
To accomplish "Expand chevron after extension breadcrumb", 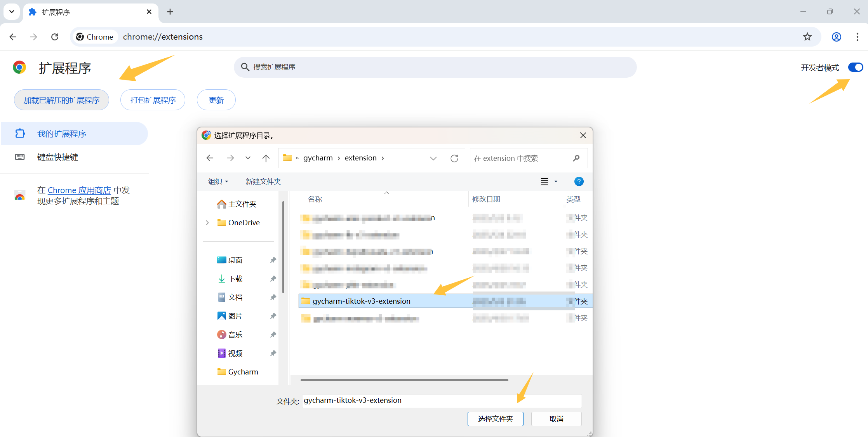I will click(383, 158).
